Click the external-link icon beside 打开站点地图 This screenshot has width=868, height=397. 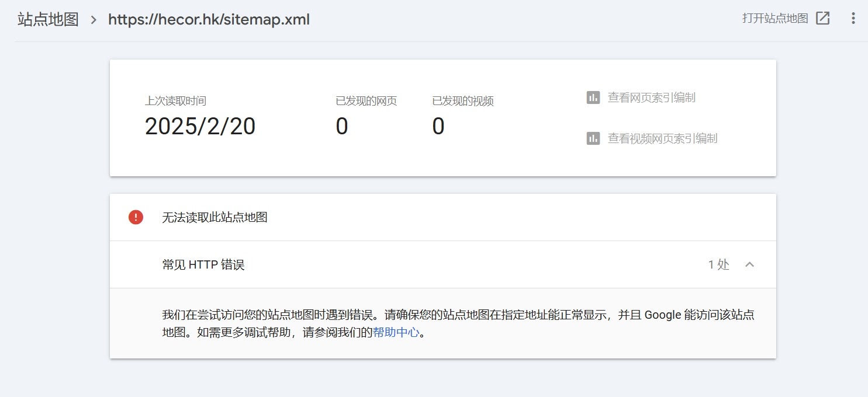823,18
